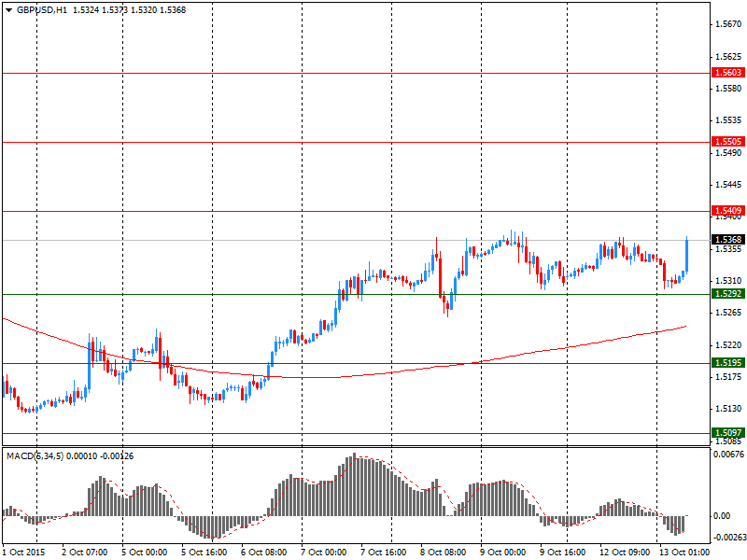
Task: Select the last tall blue candle at 13 Oct
Action: click(687, 255)
